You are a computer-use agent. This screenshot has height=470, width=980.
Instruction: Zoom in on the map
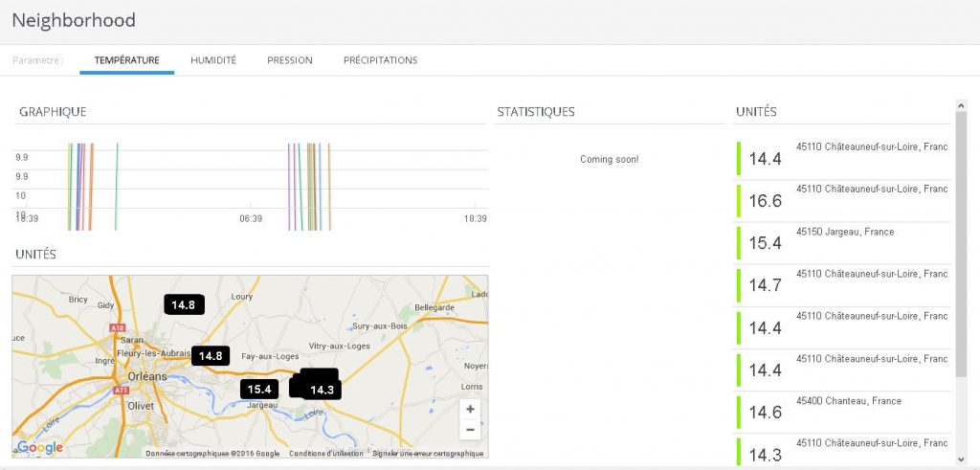470,410
